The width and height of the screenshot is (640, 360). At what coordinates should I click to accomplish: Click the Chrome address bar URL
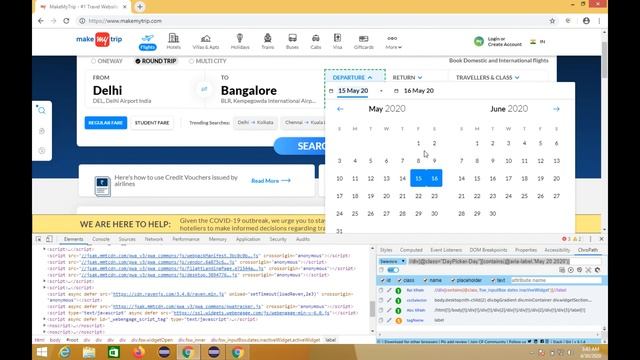(125, 21)
